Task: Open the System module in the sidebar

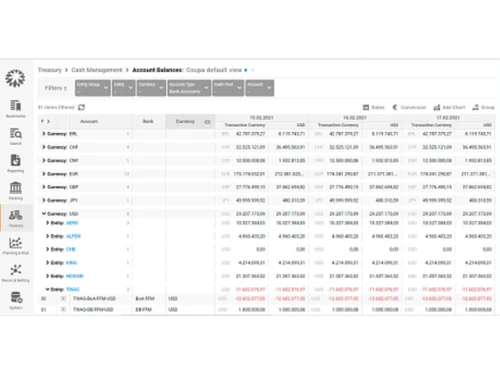Action: pyautogui.click(x=16, y=300)
